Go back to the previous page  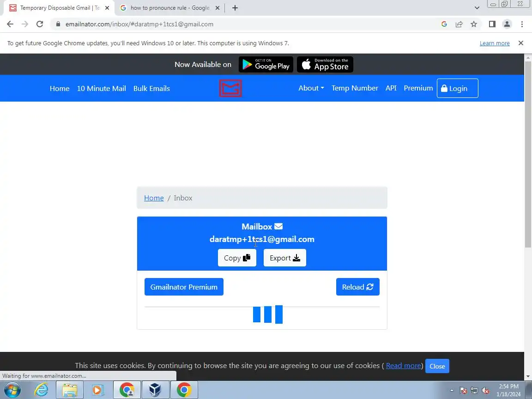click(x=10, y=24)
